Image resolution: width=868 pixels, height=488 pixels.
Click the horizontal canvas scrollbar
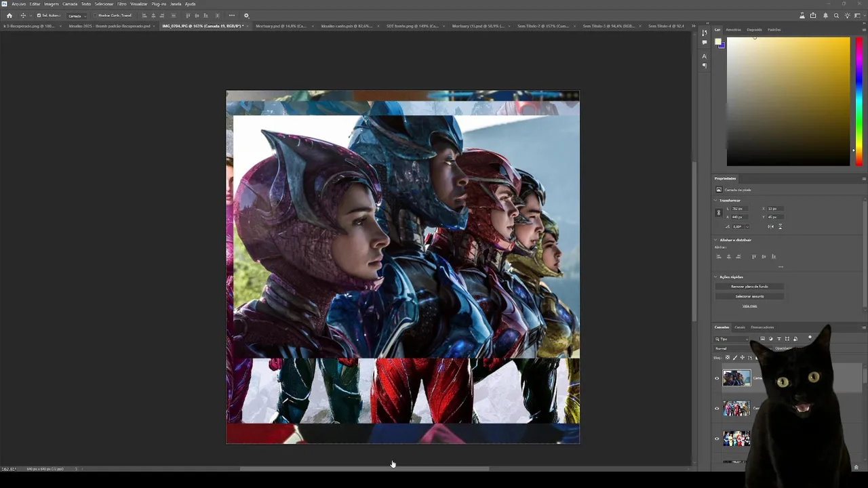coord(364,468)
